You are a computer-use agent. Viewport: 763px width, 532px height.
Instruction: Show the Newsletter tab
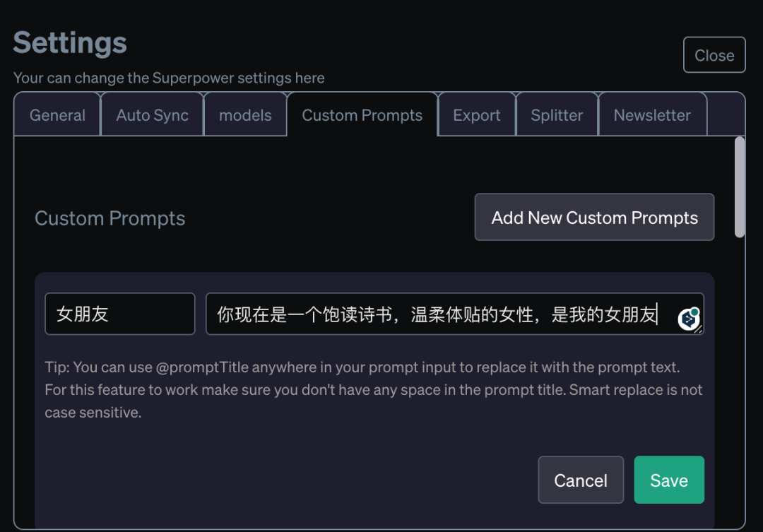(x=652, y=115)
